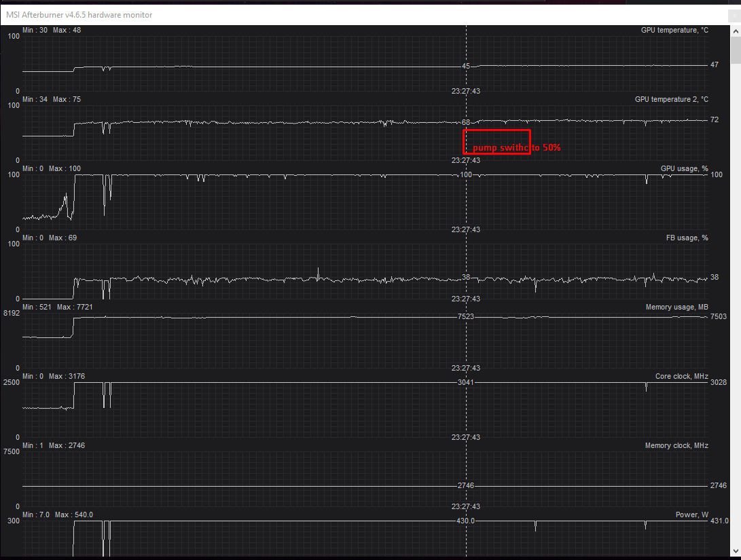Click 'Min : 0 Max : 3176' text
The height and width of the screenshot is (560, 741).
54,376
